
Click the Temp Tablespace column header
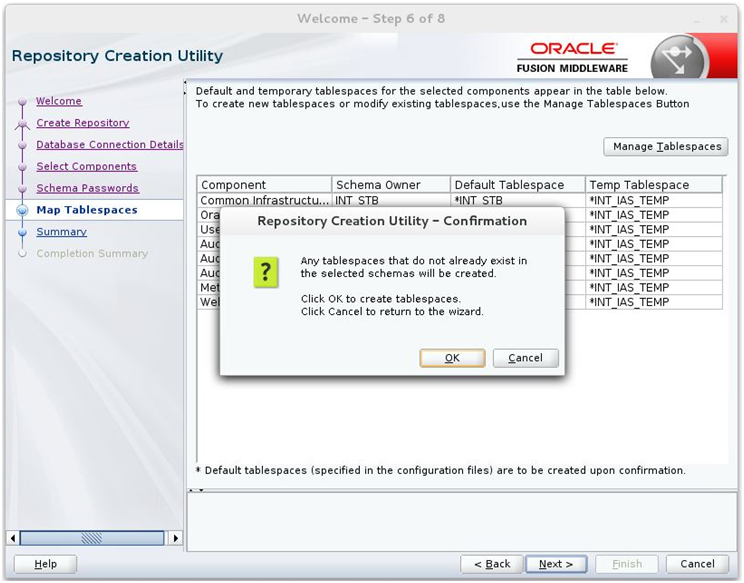pyautogui.click(x=653, y=185)
